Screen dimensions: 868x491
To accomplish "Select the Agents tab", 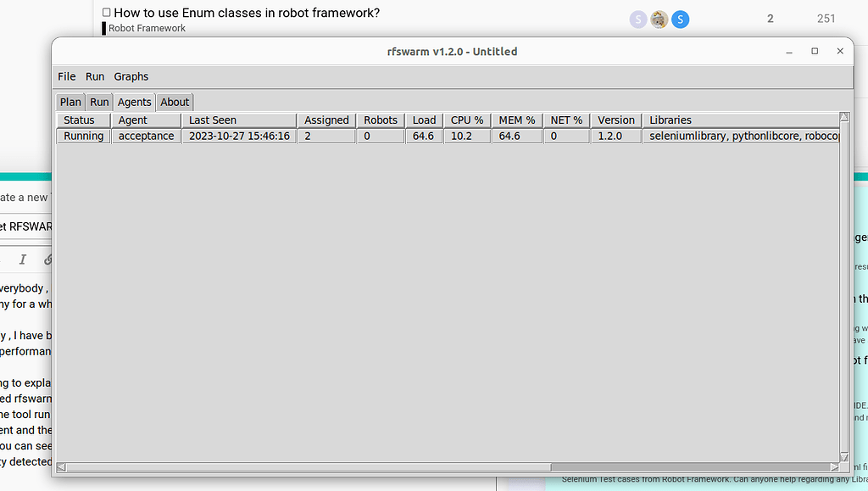I will click(x=134, y=102).
